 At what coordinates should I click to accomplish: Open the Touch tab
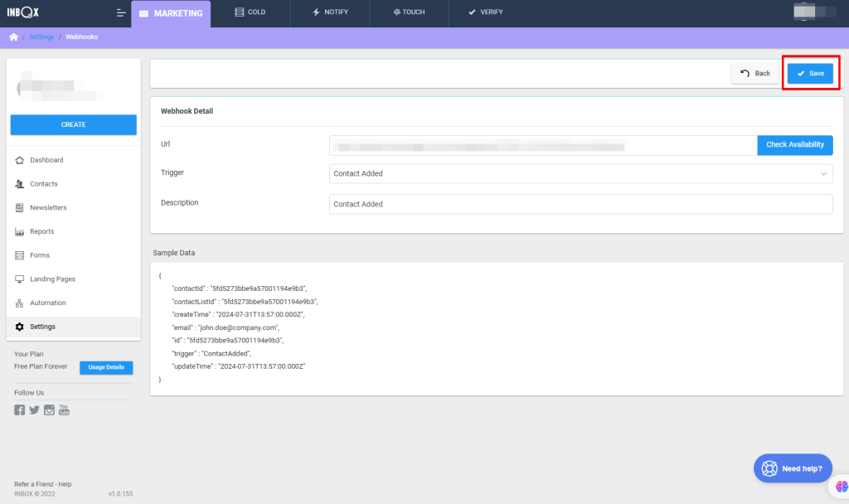[409, 13]
